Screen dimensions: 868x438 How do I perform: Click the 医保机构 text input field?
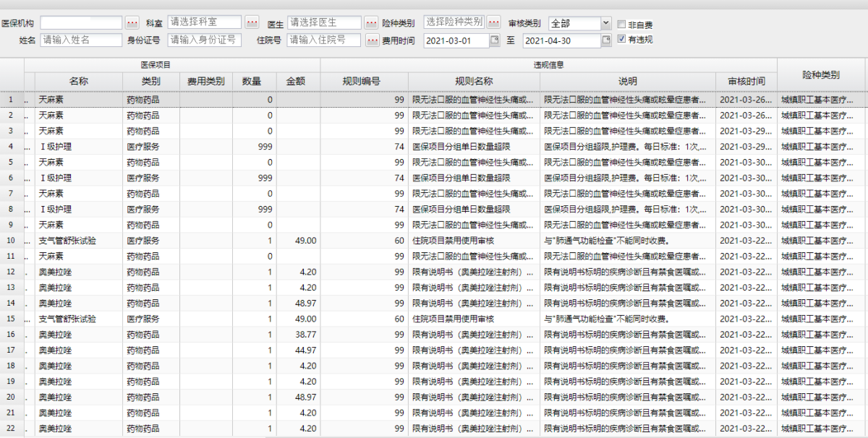[85, 23]
